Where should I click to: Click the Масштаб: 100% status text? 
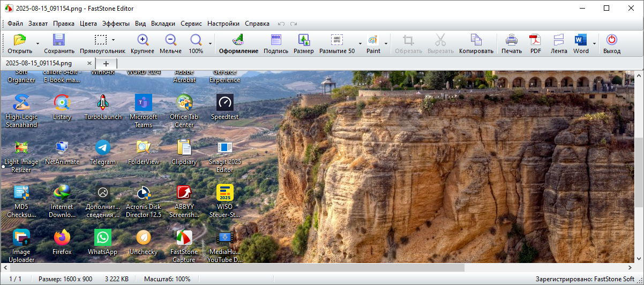click(167, 279)
